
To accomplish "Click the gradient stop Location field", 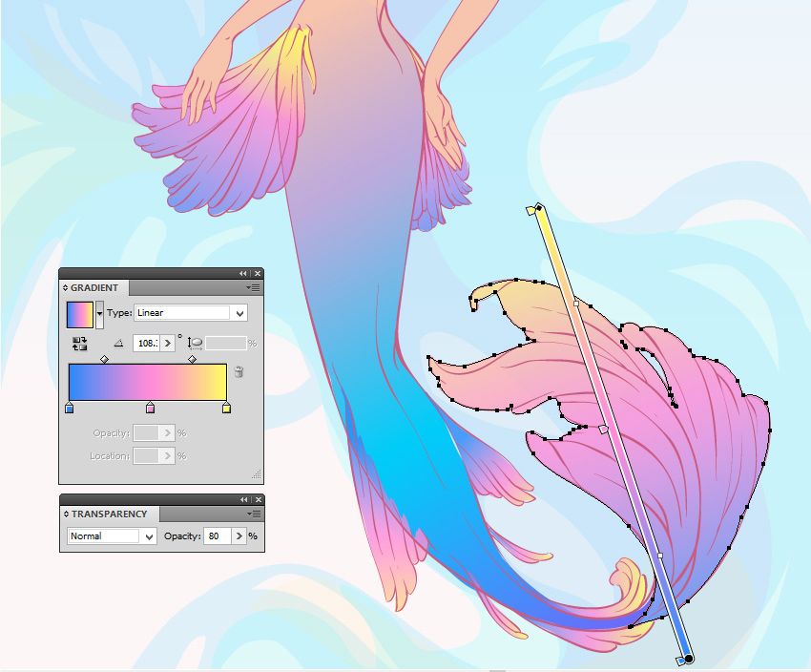I will pyautogui.click(x=146, y=455).
